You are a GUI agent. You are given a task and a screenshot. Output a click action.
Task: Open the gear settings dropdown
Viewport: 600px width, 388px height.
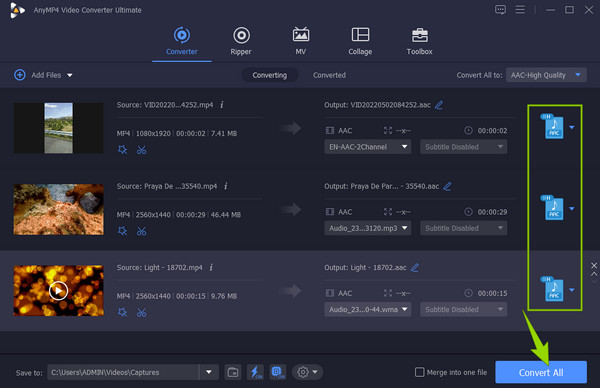307,372
